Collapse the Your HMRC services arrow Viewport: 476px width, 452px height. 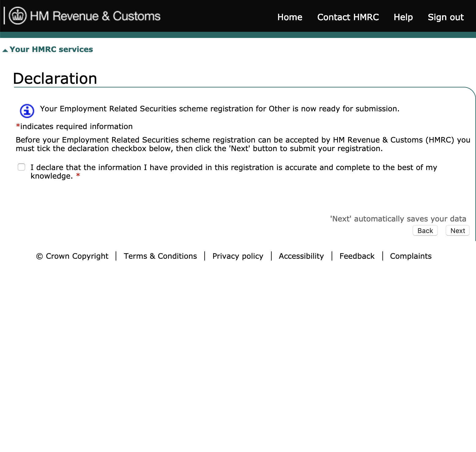click(5, 50)
